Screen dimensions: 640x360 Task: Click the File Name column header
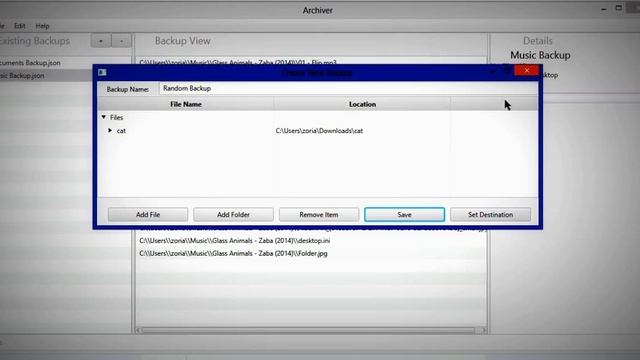[186, 104]
